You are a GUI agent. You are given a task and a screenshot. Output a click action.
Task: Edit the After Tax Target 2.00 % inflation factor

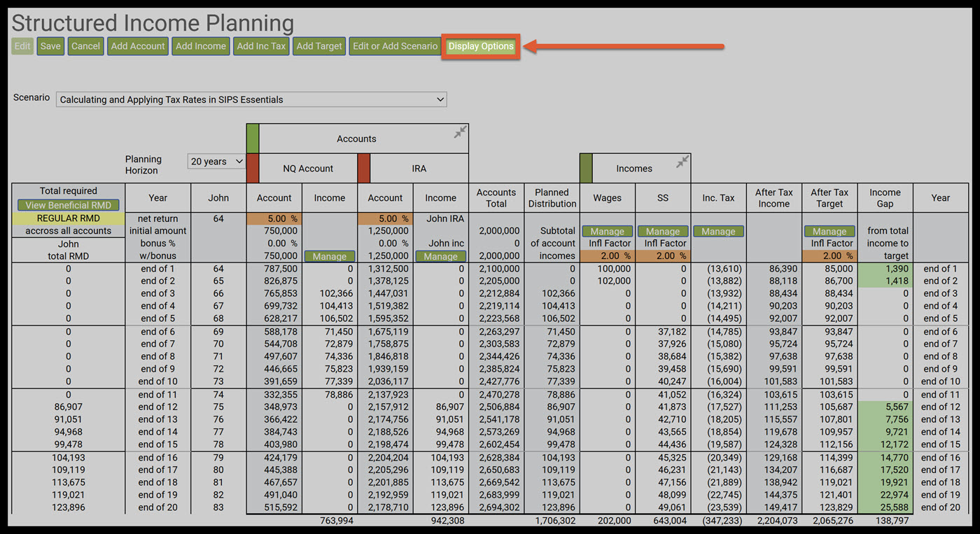pos(829,256)
